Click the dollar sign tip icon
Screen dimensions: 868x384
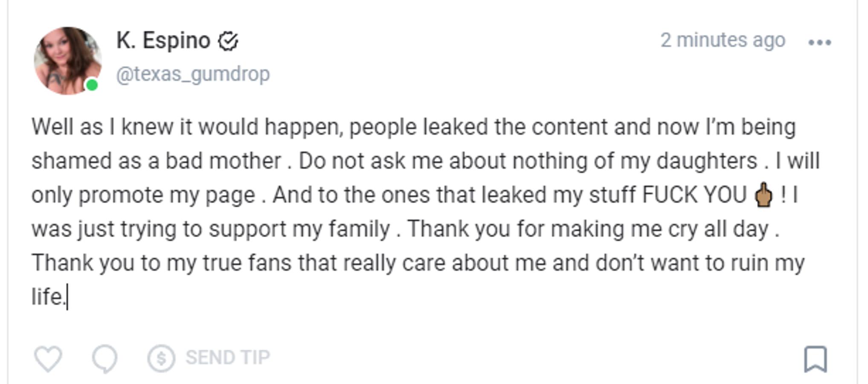pyautogui.click(x=161, y=358)
